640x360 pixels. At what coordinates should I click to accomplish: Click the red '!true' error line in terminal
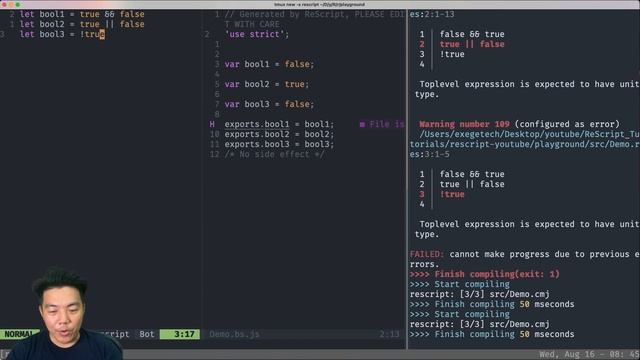point(452,194)
